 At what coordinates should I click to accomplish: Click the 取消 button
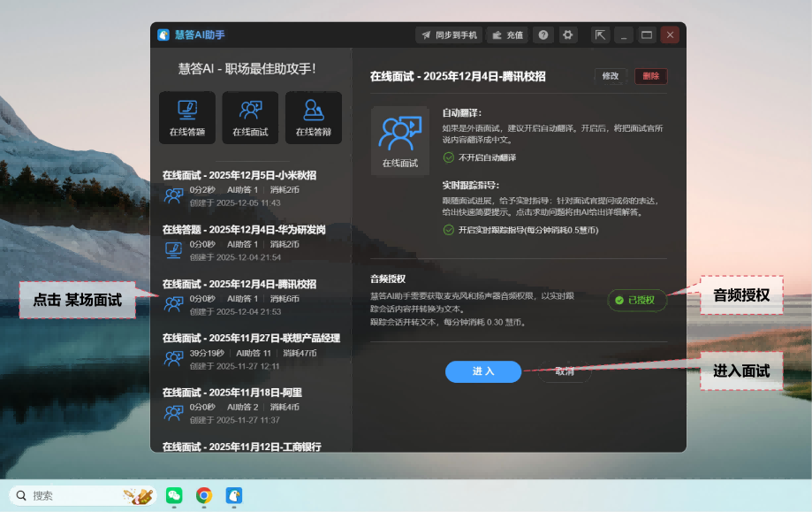point(565,371)
